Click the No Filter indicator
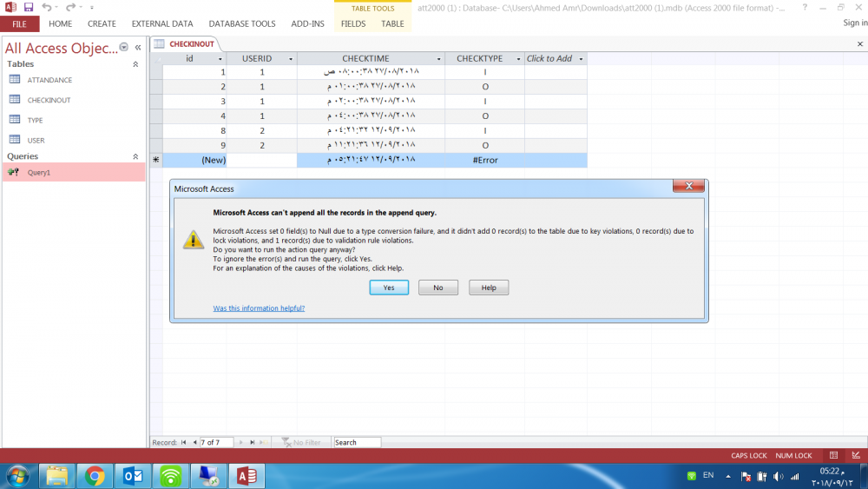The image size is (868, 489). coord(302,442)
